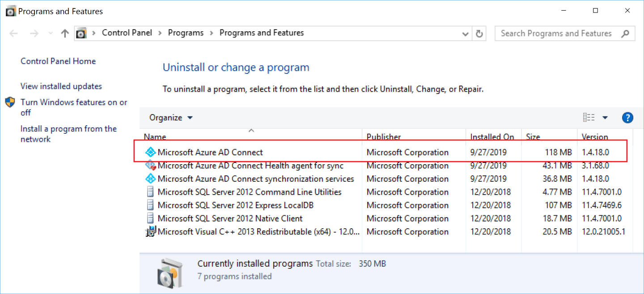Open the blue Help question mark icon
Screen dimensions: 644x294
point(627,118)
